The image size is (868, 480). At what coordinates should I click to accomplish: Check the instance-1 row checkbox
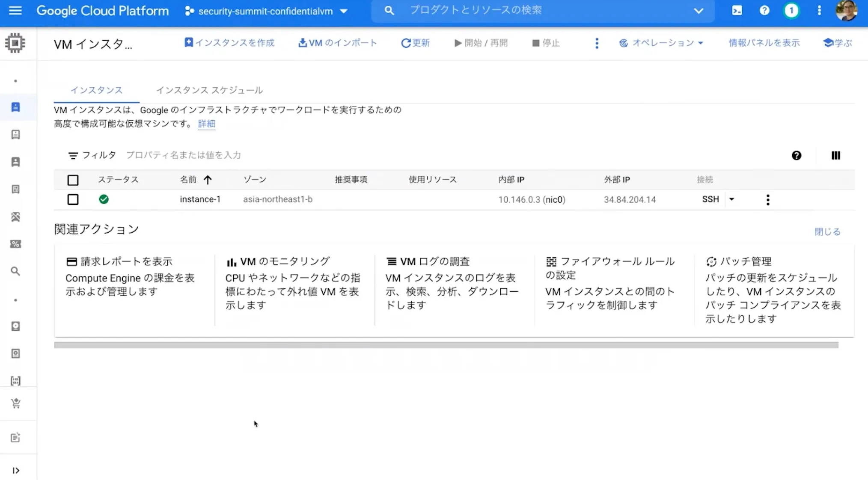[x=73, y=199]
